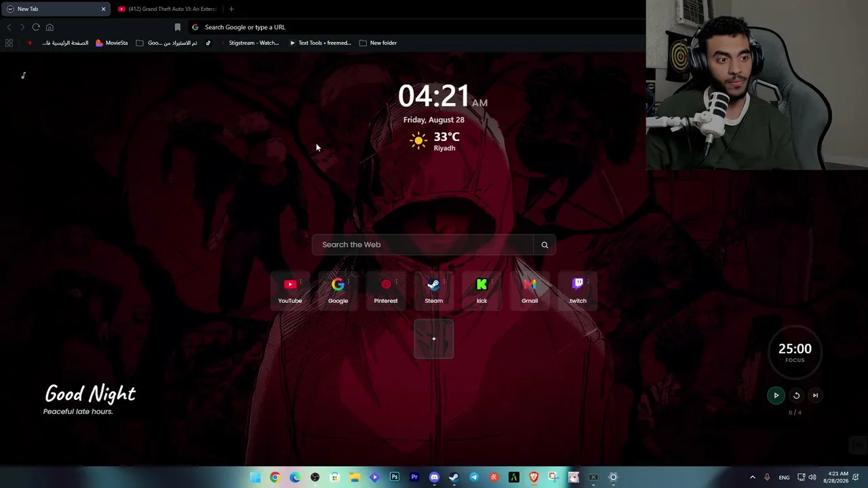868x488 pixels.
Task: Open the kick shortcut tile
Action: pos(481,291)
